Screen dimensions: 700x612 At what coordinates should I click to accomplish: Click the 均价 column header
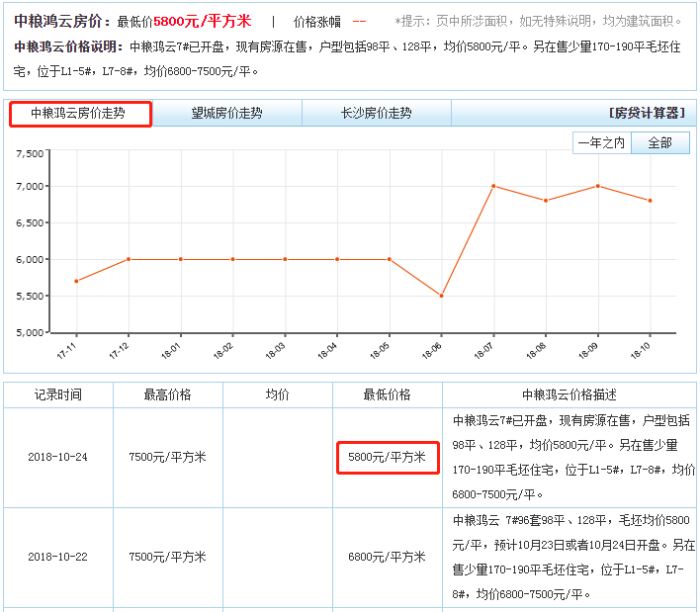click(277, 395)
